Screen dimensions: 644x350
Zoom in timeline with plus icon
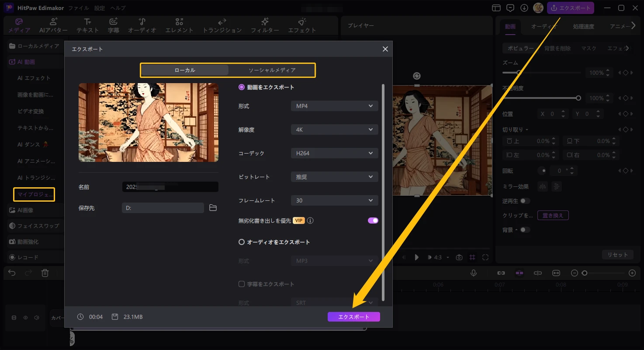(x=632, y=273)
